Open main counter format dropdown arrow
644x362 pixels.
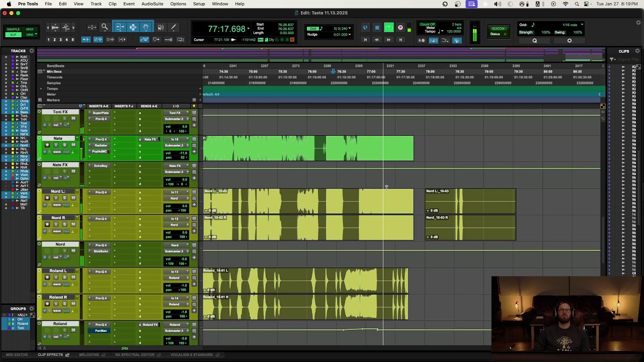248,29
